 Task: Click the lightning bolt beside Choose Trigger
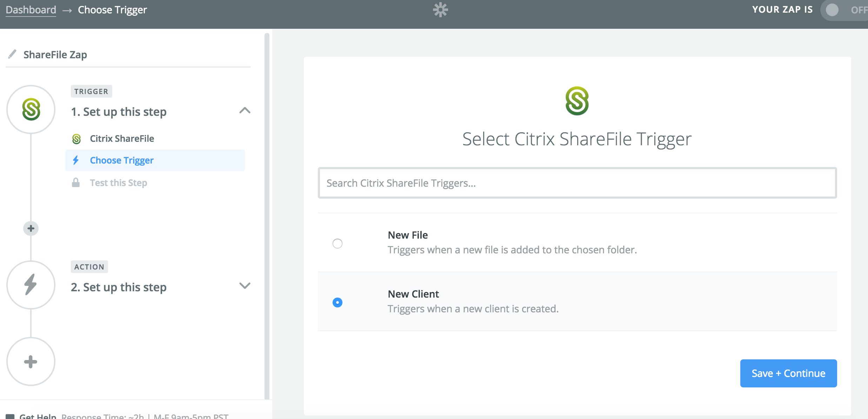[x=76, y=160]
